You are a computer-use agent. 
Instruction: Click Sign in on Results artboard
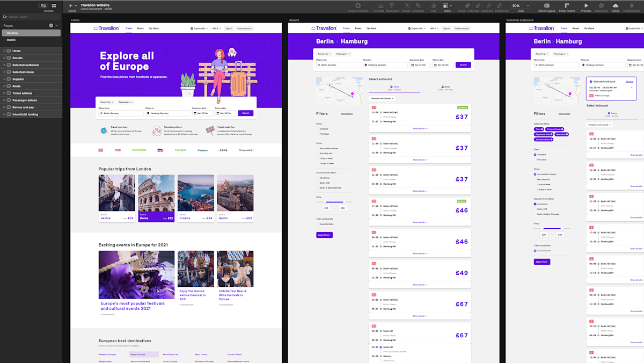[447, 28]
